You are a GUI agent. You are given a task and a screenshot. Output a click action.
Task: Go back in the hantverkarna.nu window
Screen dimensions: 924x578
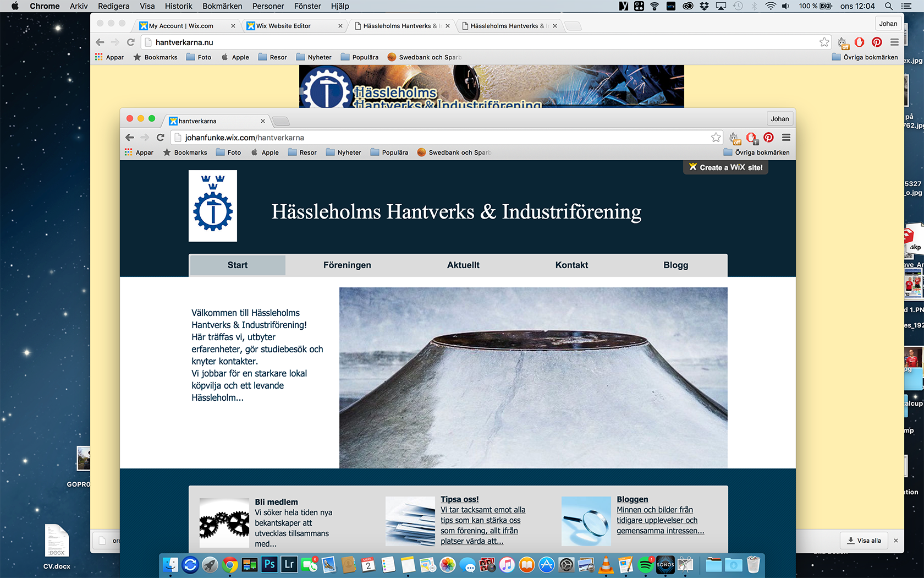coord(100,42)
